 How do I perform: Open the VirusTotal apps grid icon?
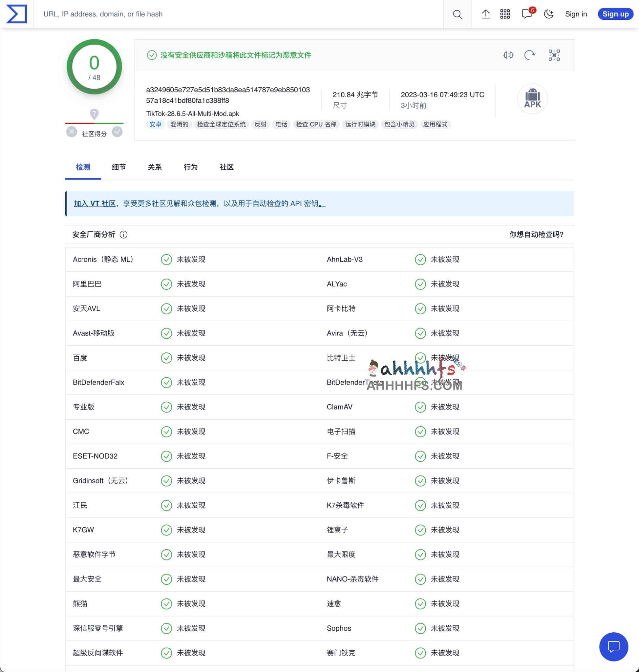[505, 14]
